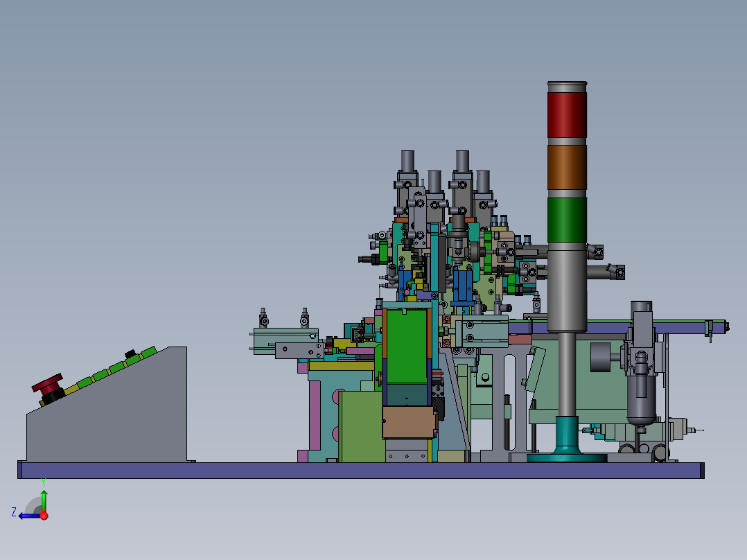Select the large bright green block in the machine
747x560 pixels.
tap(406, 347)
